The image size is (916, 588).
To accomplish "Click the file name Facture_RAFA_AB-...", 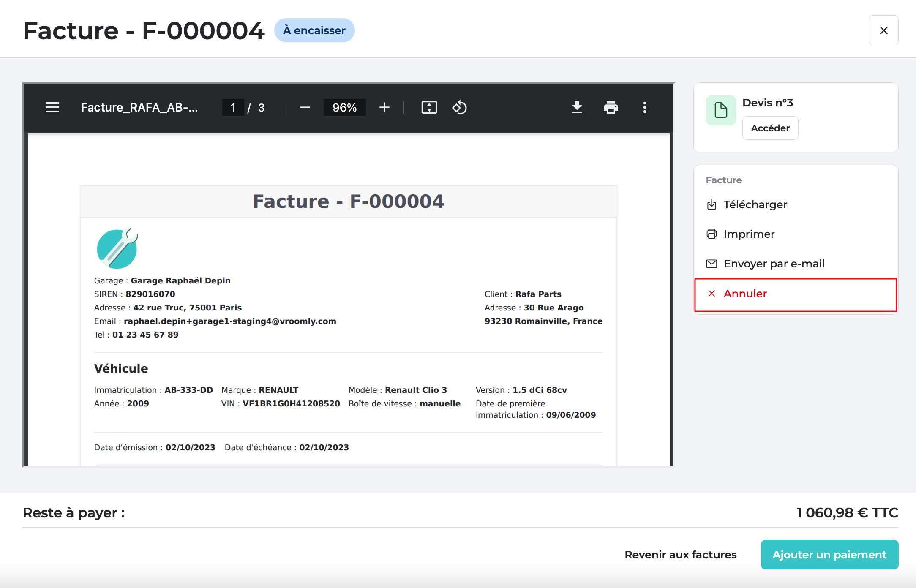I will tap(139, 107).
